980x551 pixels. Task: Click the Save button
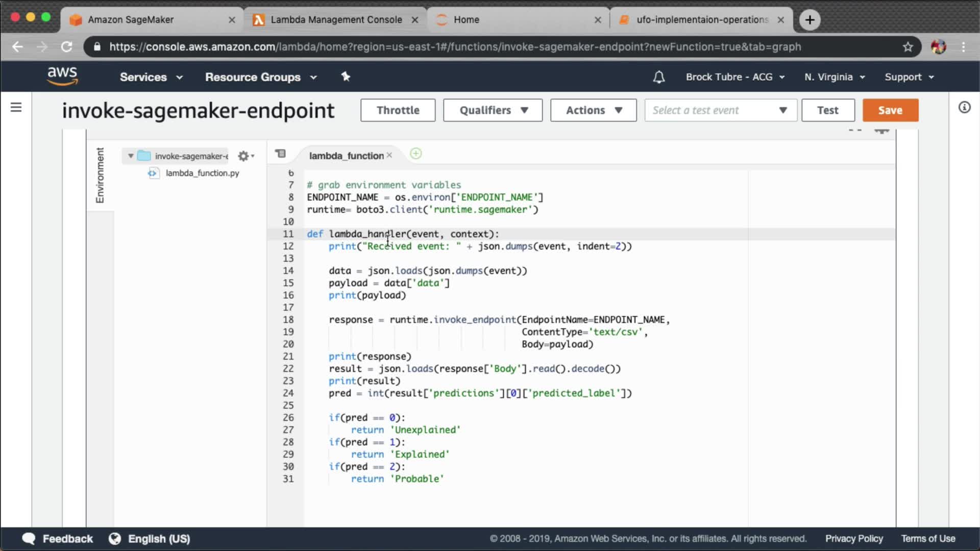[890, 110]
